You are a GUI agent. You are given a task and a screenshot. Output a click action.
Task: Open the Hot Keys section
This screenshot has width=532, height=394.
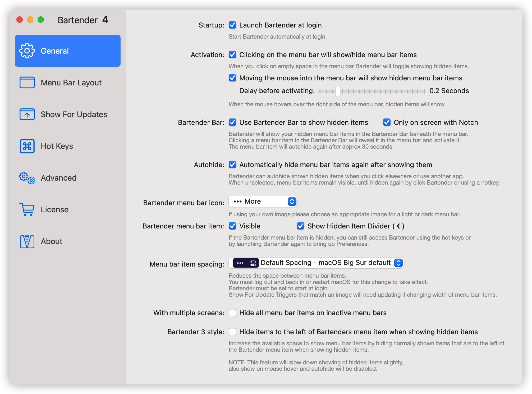point(68,146)
